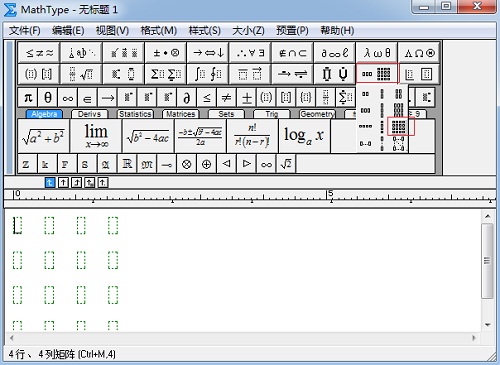Image resolution: width=500 pixels, height=365 pixels.
Task: Insert the not-equal sign ≠
Action: pos(226,98)
